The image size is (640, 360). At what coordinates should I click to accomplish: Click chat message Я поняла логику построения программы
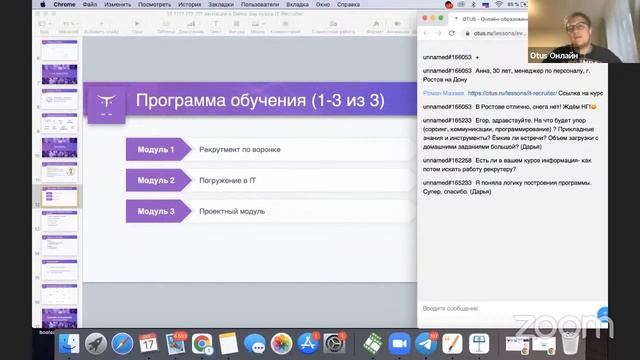508,187
